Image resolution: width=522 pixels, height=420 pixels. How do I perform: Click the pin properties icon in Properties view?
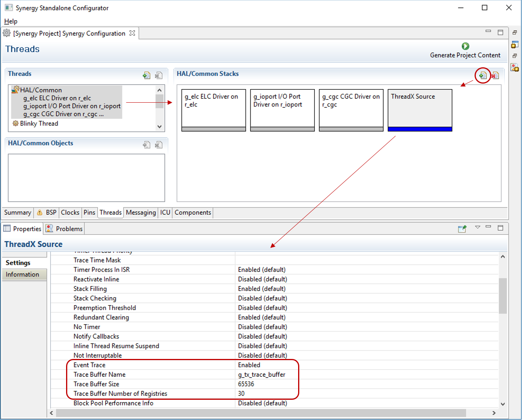click(x=462, y=229)
